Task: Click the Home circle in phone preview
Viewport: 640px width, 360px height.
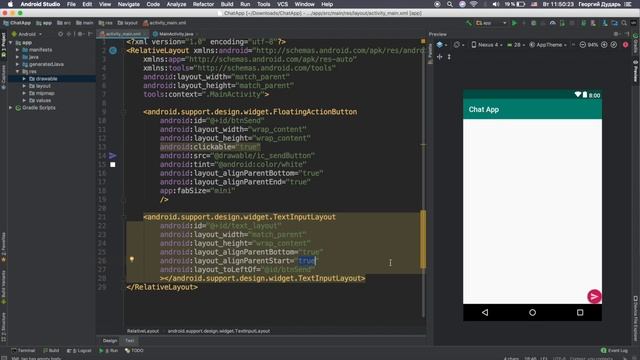Action: (532, 313)
